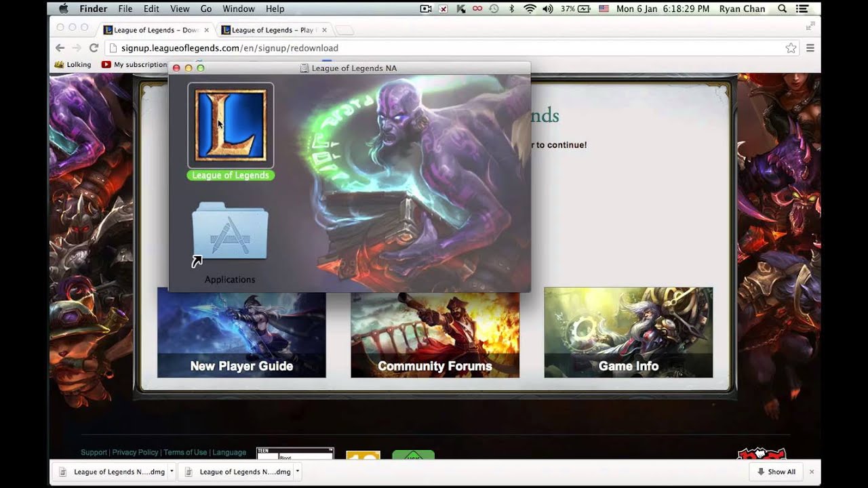Go back in Chrome

[x=60, y=48]
